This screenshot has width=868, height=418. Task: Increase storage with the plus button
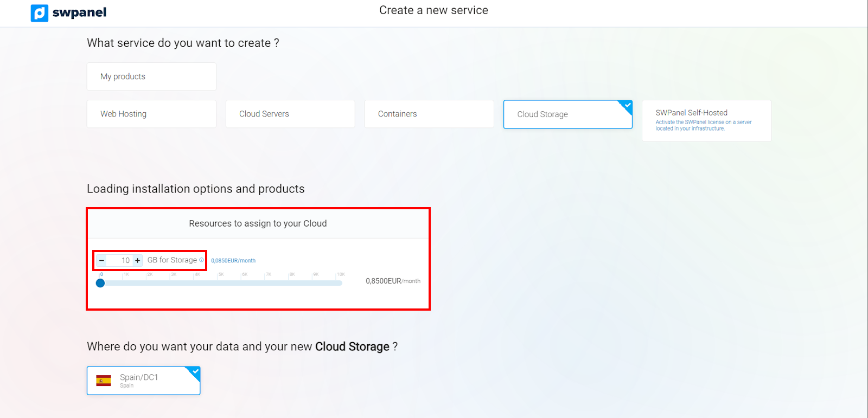(x=138, y=261)
